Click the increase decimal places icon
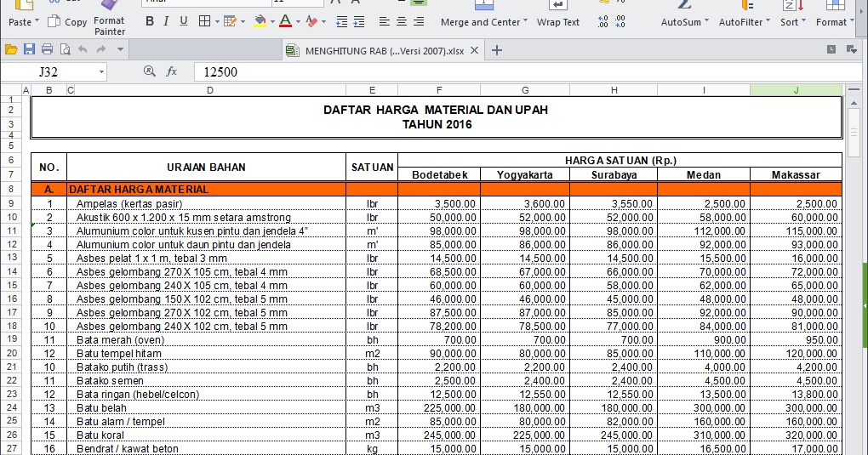The height and width of the screenshot is (455, 868). (602, 22)
